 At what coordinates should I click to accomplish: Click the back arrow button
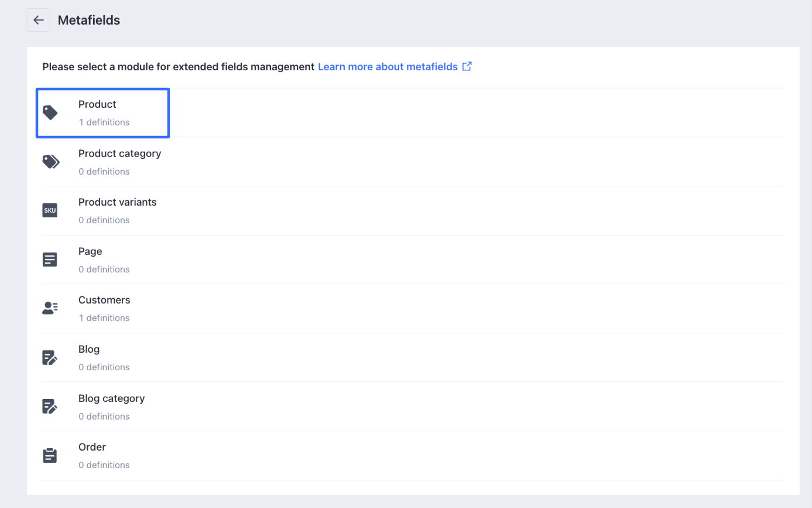[x=39, y=20]
